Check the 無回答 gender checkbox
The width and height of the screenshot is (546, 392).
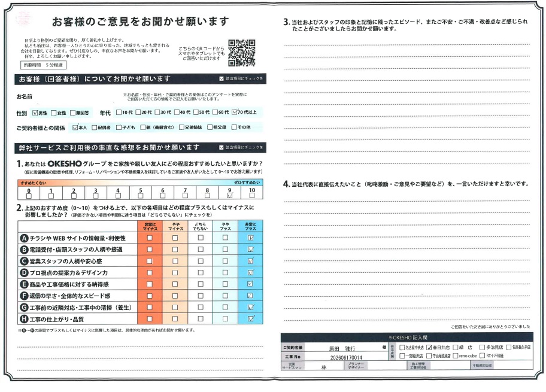point(72,113)
